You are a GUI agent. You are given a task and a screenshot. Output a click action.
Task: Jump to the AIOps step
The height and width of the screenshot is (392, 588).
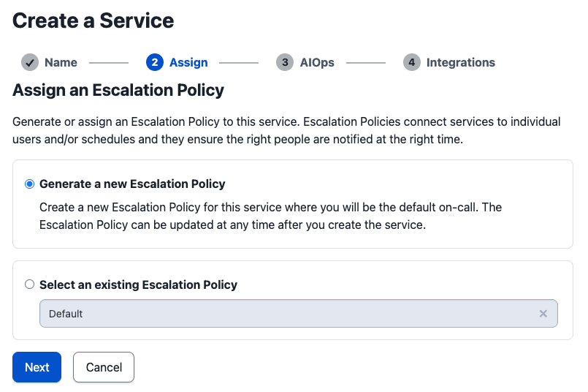coord(316,62)
